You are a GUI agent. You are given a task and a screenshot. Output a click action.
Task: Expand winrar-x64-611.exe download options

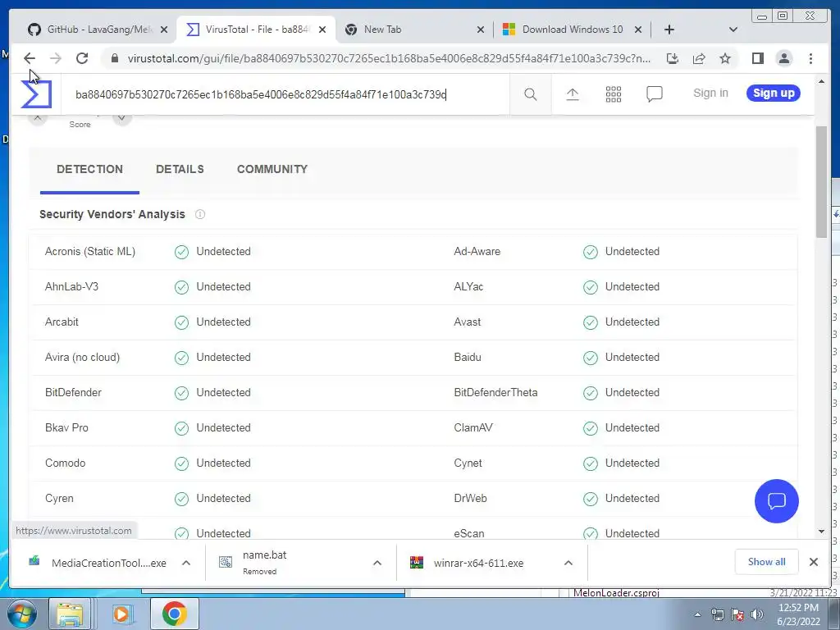[x=568, y=563]
